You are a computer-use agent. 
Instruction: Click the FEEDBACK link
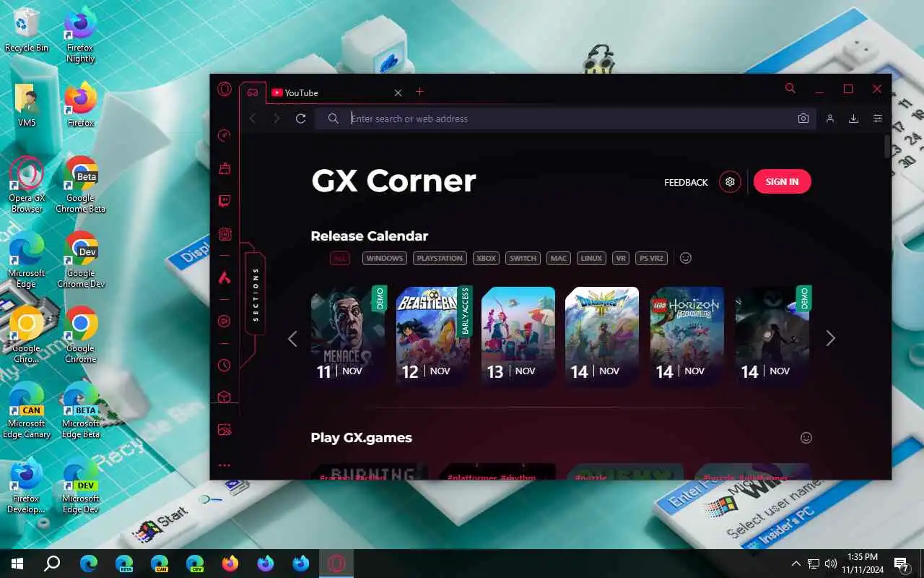coord(686,182)
